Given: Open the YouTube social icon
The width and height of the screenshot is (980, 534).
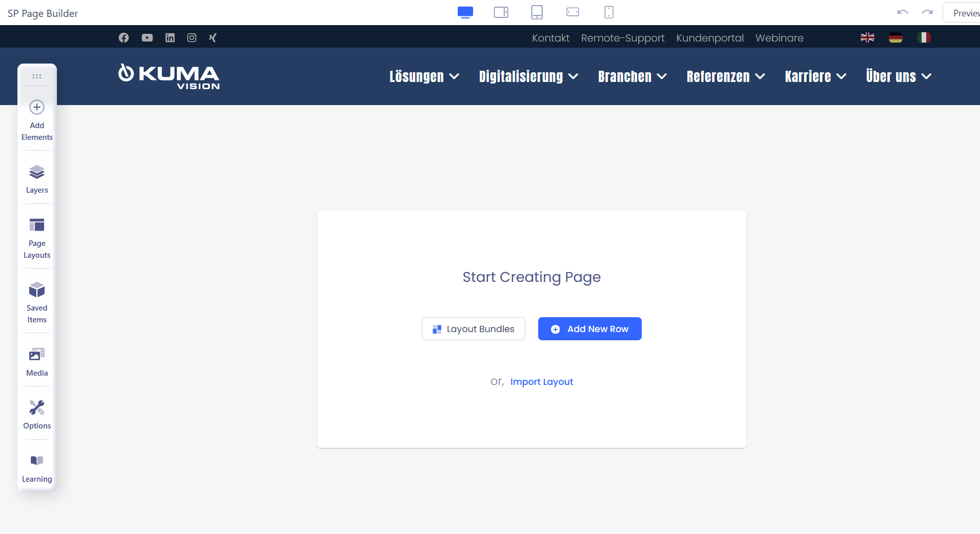Looking at the screenshot, I should (x=147, y=37).
